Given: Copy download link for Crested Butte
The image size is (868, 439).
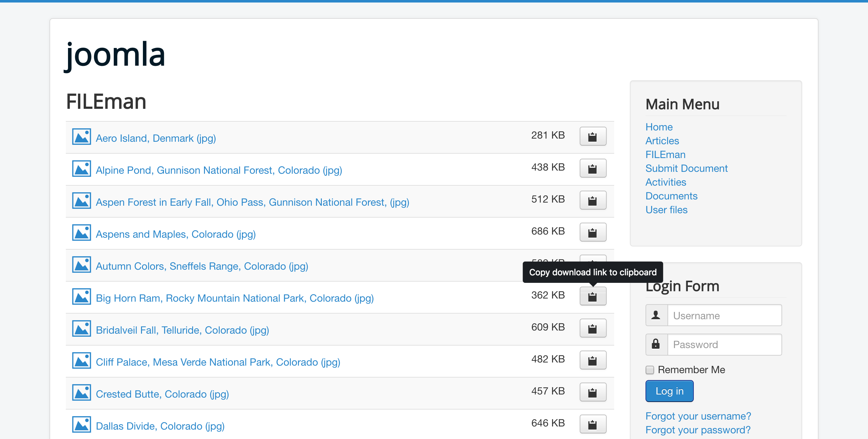Looking at the screenshot, I should pyautogui.click(x=593, y=393).
